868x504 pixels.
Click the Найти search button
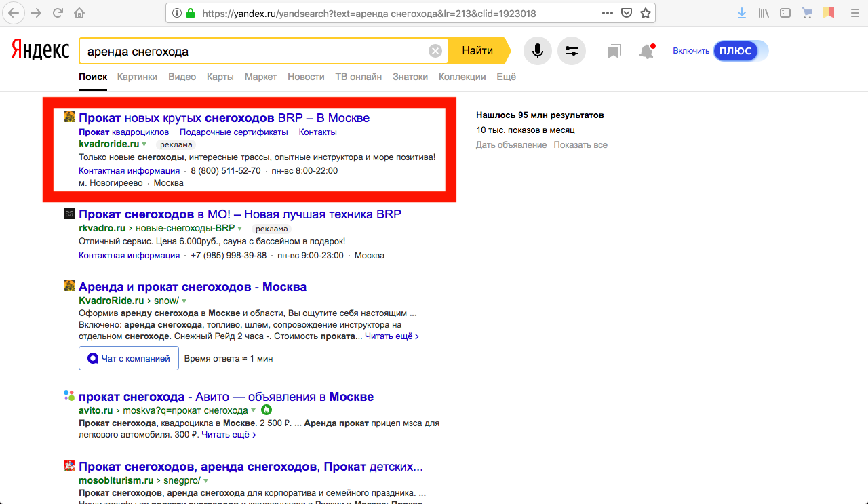[478, 51]
